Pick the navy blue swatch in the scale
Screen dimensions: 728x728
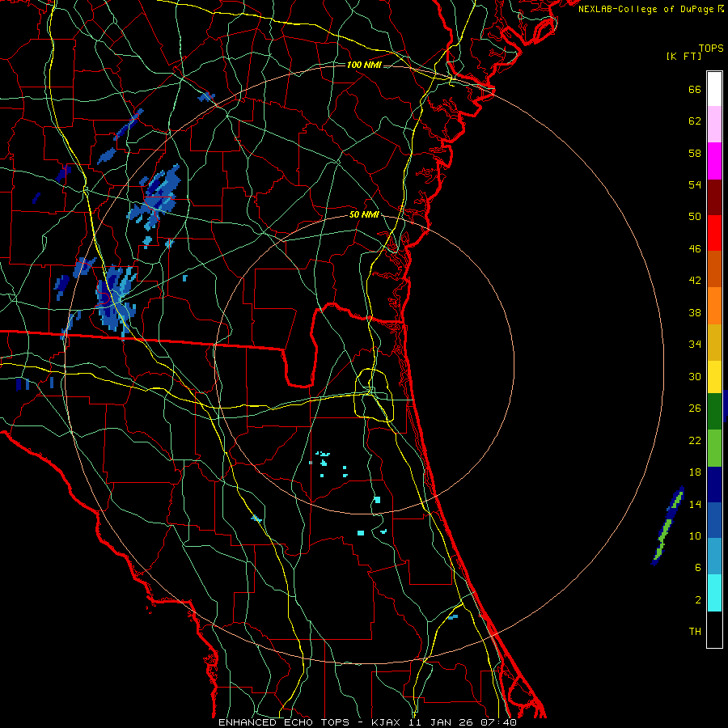(x=714, y=485)
